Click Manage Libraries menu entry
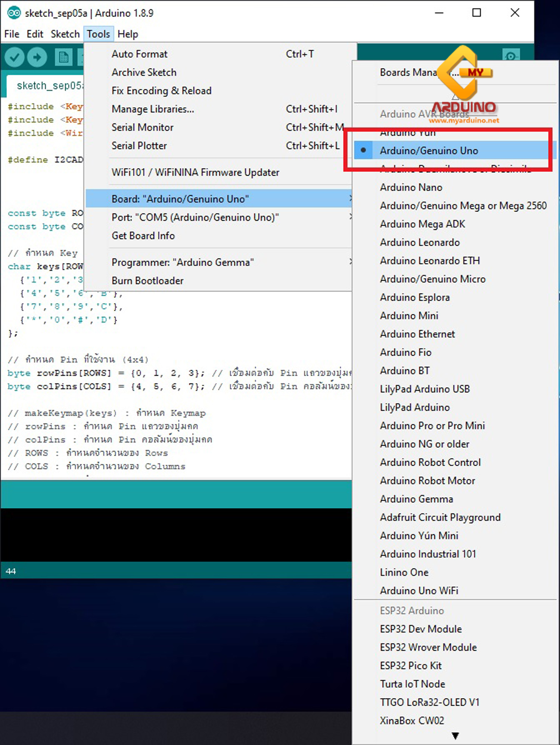 click(153, 109)
